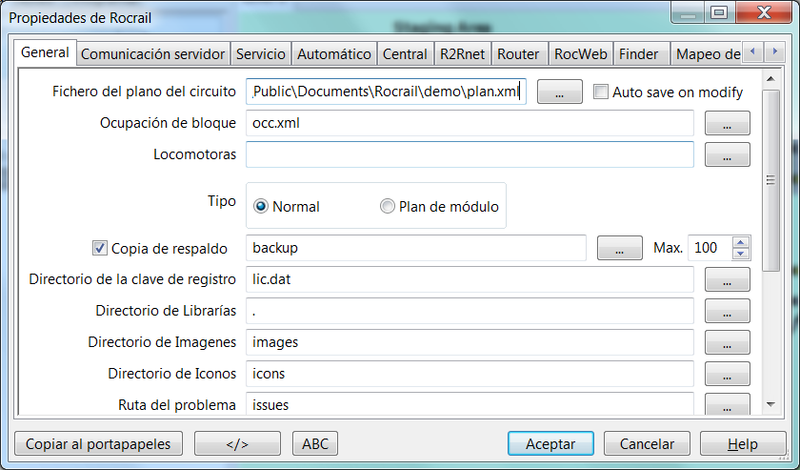Click the Fichero del plano del circuito field
The image size is (800, 470).
386,92
